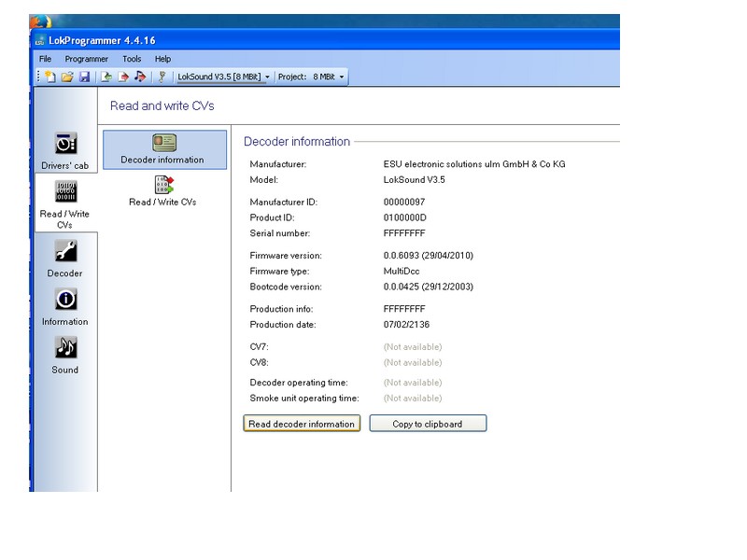Click the bootcode version 0.0.0425 (29/12/2003)
The height and width of the screenshot is (560, 747).
429,287
